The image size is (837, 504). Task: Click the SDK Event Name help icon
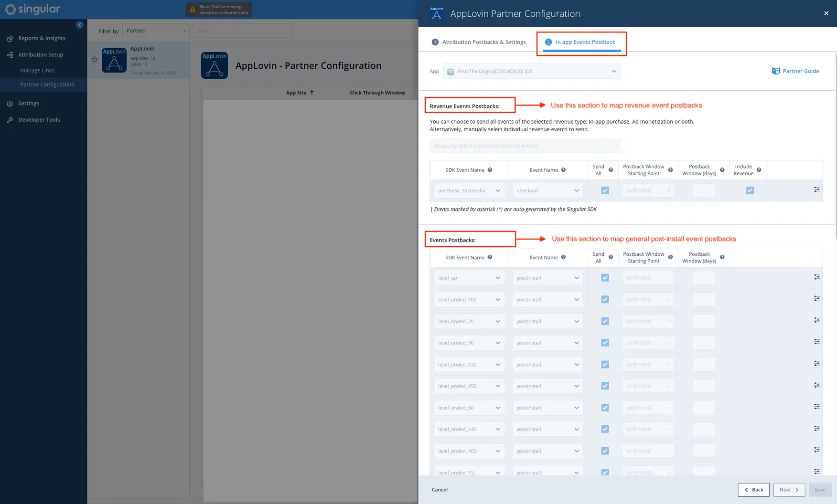[490, 169]
